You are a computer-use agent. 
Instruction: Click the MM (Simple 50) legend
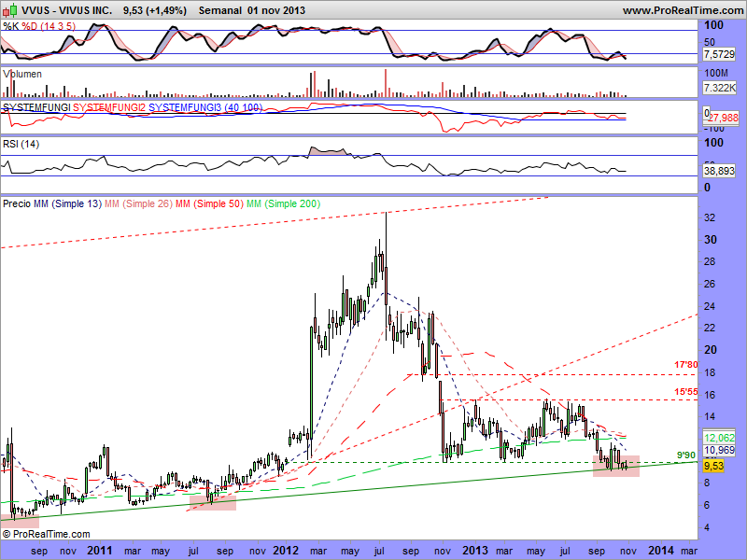point(209,203)
